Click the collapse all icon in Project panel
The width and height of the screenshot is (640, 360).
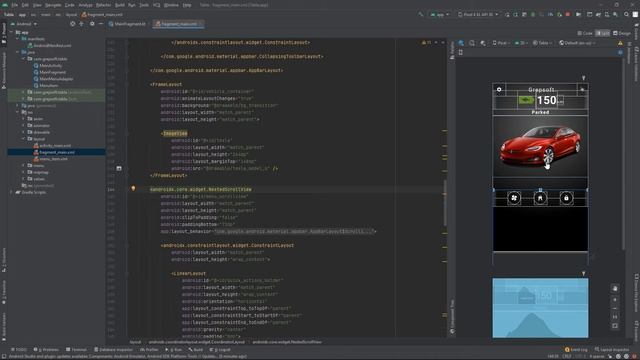pos(82,24)
